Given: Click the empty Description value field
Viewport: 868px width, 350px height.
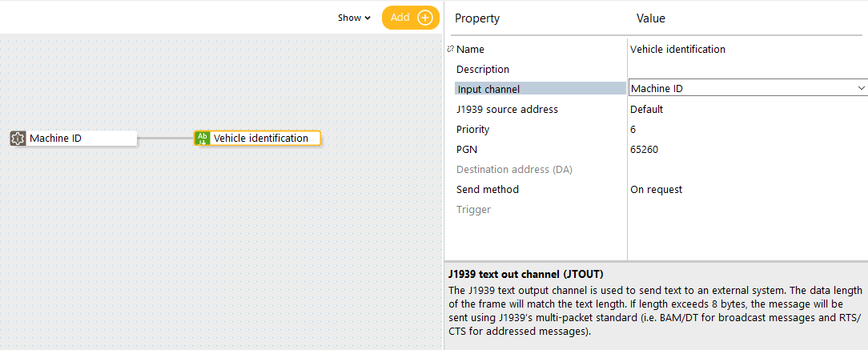Looking at the screenshot, I should (x=747, y=69).
